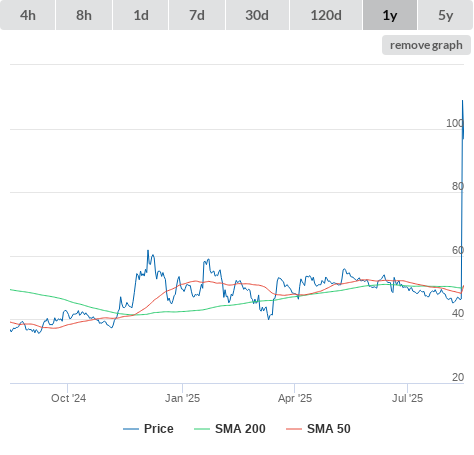Screen dimensions: 474x455
Task: Click the Apr '25 axis label
Action: click(x=295, y=398)
